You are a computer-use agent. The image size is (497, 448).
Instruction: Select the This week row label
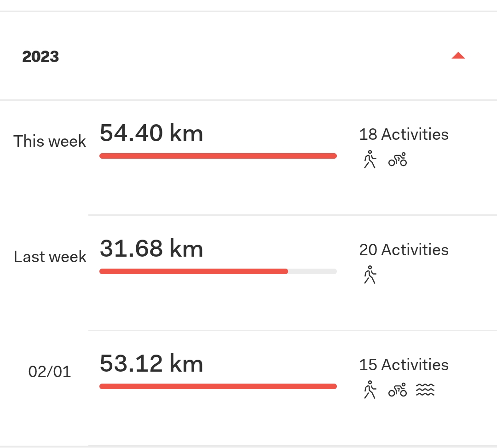(50, 141)
